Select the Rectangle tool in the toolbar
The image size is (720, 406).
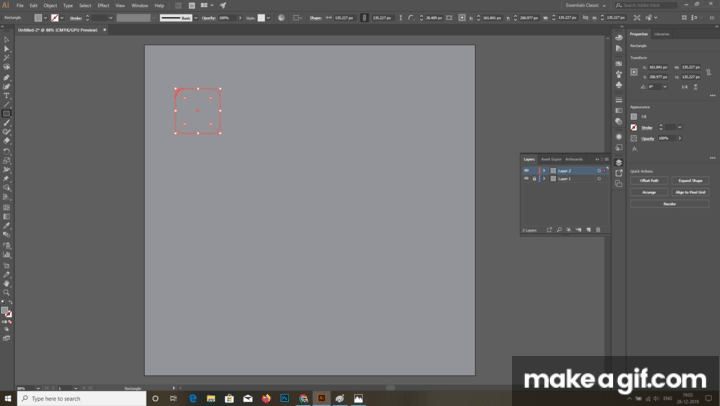6,113
